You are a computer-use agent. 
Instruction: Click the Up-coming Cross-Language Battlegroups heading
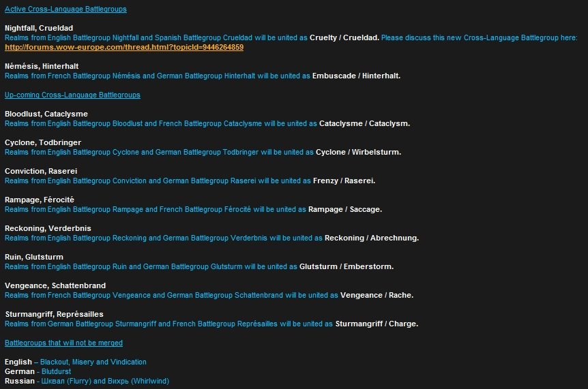[x=72, y=95]
